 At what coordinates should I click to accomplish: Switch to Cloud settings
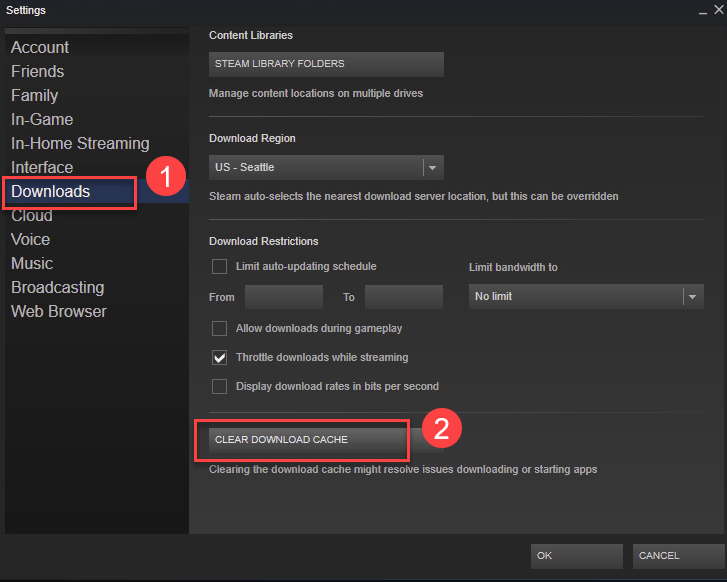(32, 216)
